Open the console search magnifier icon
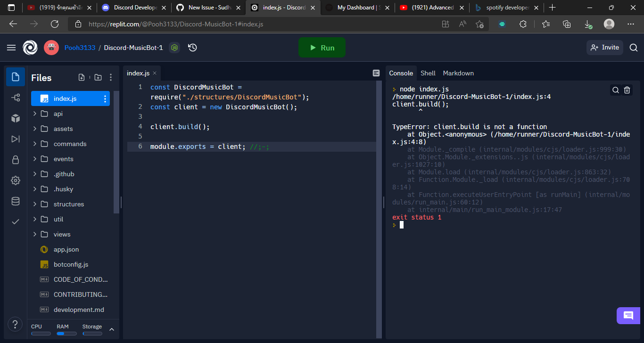Viewport: 644px width, 343px height. tap(615, 90)
